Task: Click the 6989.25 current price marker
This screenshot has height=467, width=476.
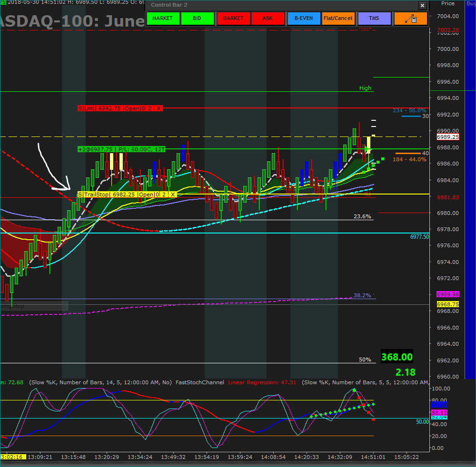Action: click(x=448, y=137)
